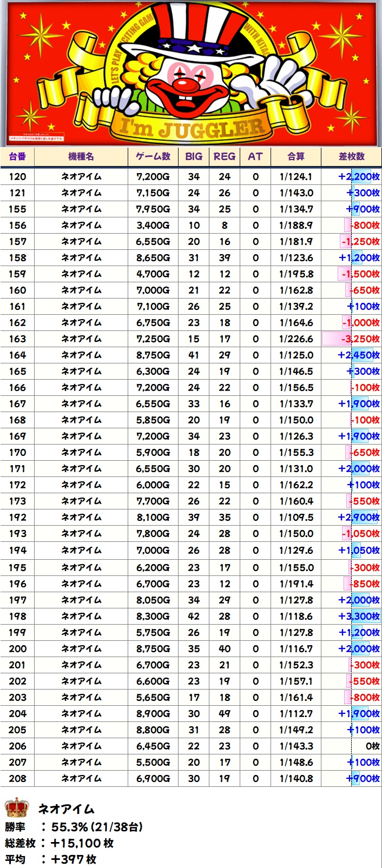Click the 合算 column header

coord(296,156)
